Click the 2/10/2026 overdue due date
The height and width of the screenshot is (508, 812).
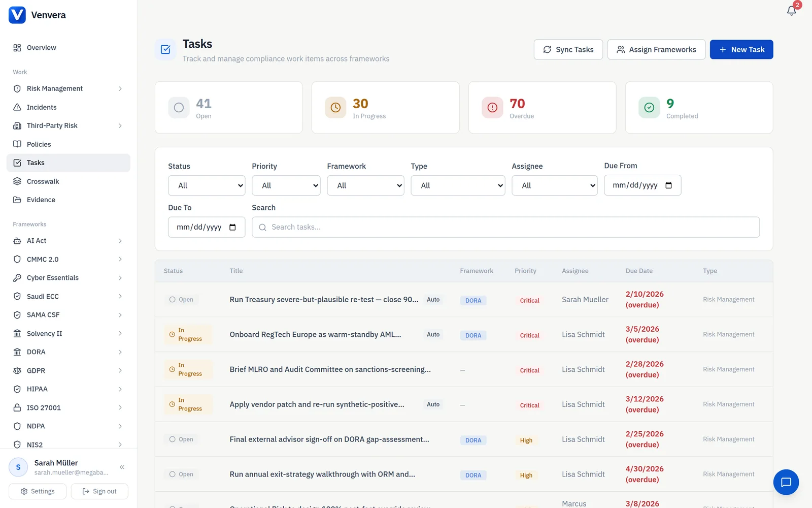[645, 300]
